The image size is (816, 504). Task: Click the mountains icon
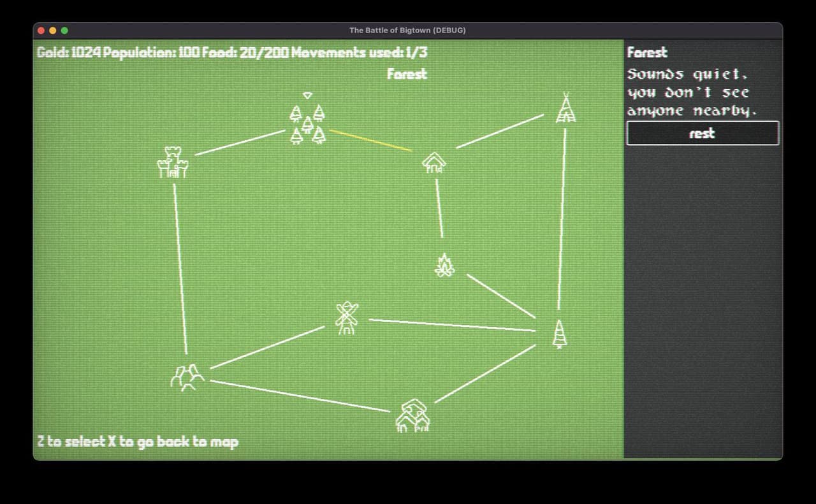coord(187,377)
